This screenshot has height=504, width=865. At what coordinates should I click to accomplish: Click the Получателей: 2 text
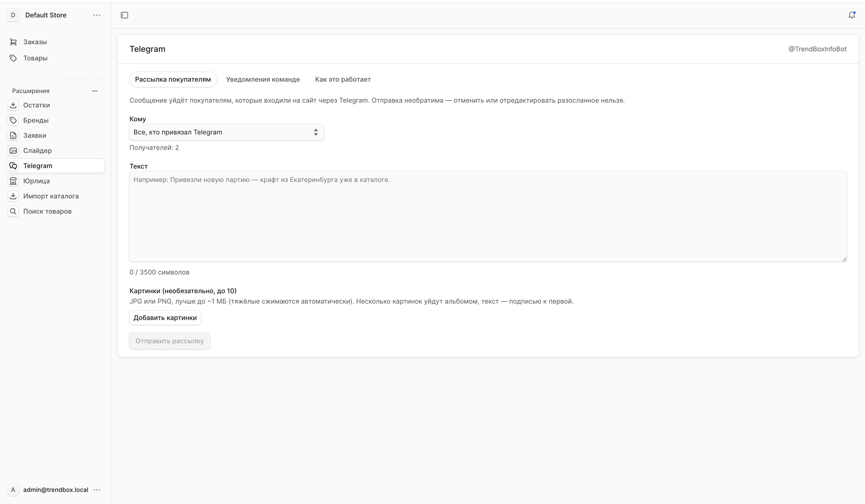click(x=154, y=148)
